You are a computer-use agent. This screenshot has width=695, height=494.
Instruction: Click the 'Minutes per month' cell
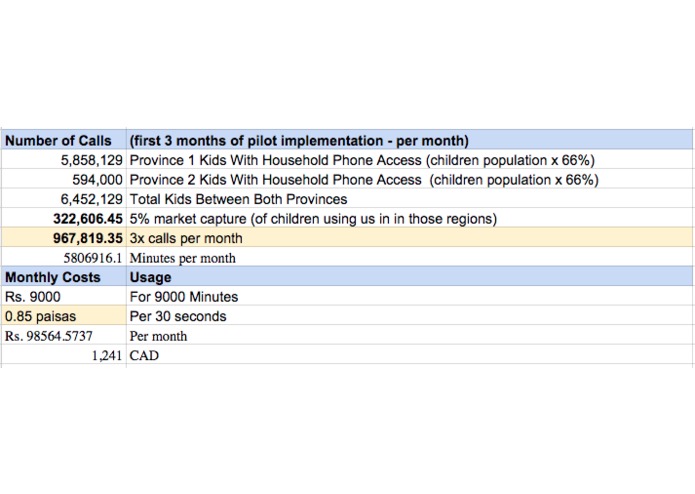[x=409, y=257]
